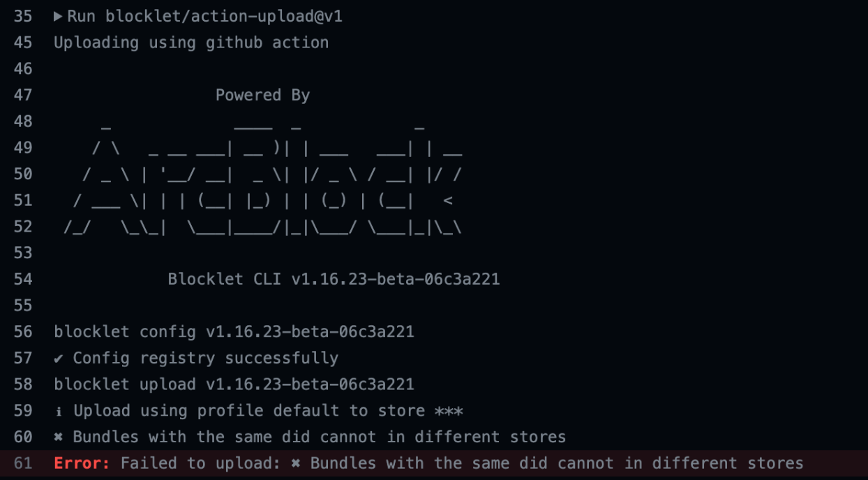The height and width of the screenshot is (480, 868).
Task: Click the cross icon after Failed to upload
Action: (296, 463)
